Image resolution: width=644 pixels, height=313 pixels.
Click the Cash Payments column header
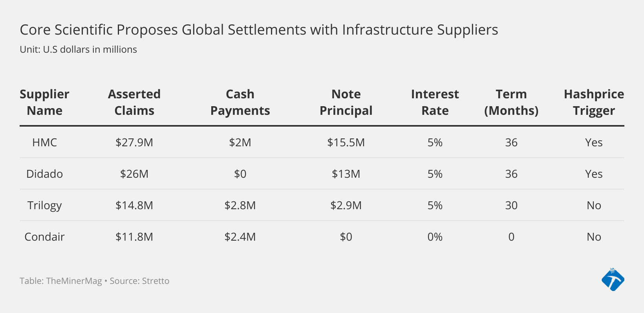pyautogui.click(x=240, y=102)
